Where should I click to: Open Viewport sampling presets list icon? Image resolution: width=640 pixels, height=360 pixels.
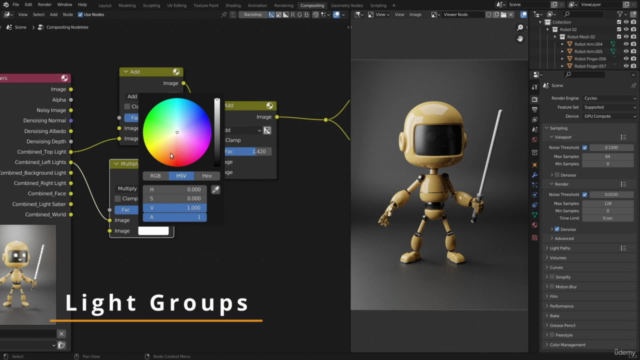coord(623,137)
